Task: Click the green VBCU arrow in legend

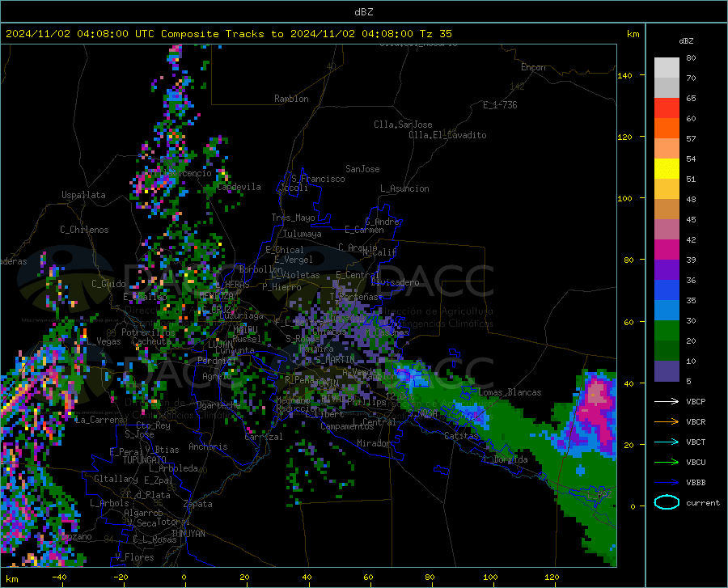Action: pos(667,463)
